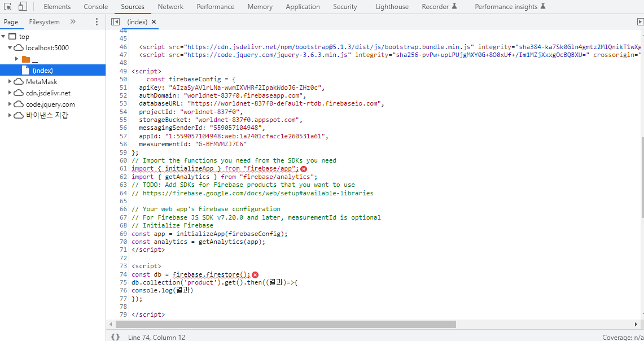Expand the MetaMask tree node

[10, 82]
